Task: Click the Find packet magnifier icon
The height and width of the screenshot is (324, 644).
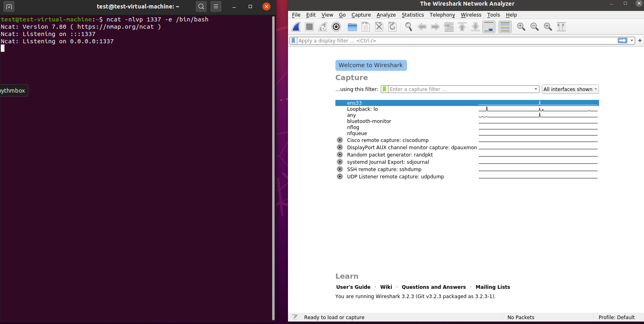Action: tap(409, 27)
